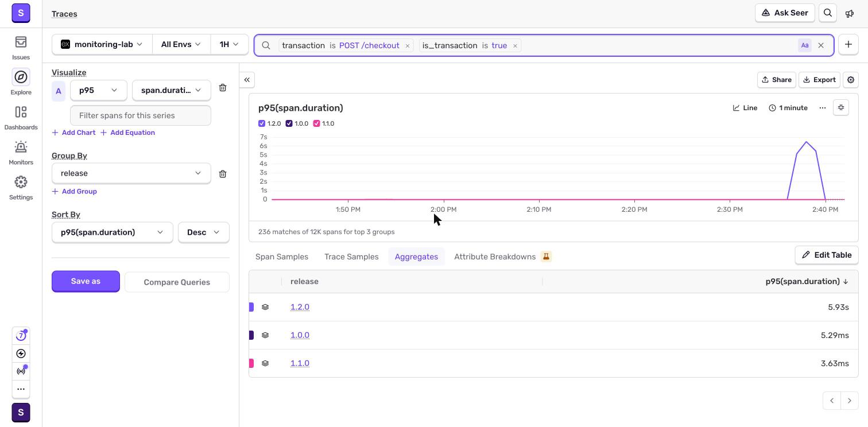The width and height of the screenshot is (868, 427).
Task: Open the span.duration field dropdown
Action: 172,90
